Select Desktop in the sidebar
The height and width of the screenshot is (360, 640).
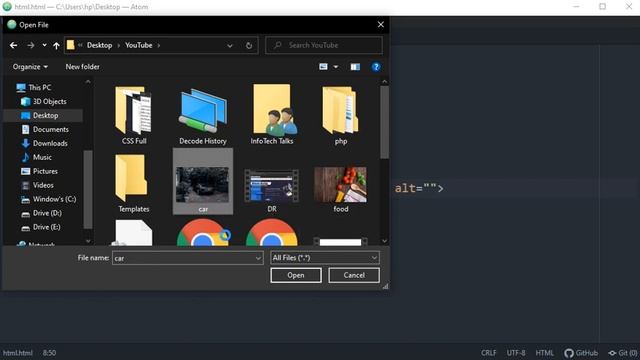45,116
